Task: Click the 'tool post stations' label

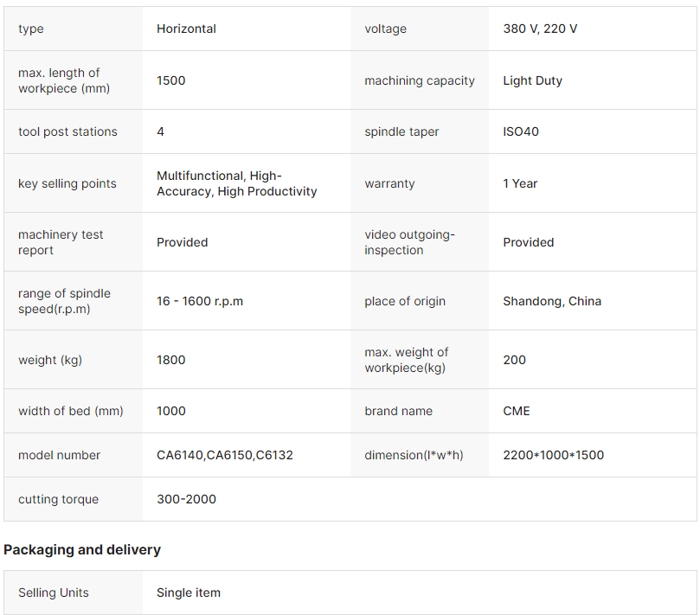Action: [67, 131]
